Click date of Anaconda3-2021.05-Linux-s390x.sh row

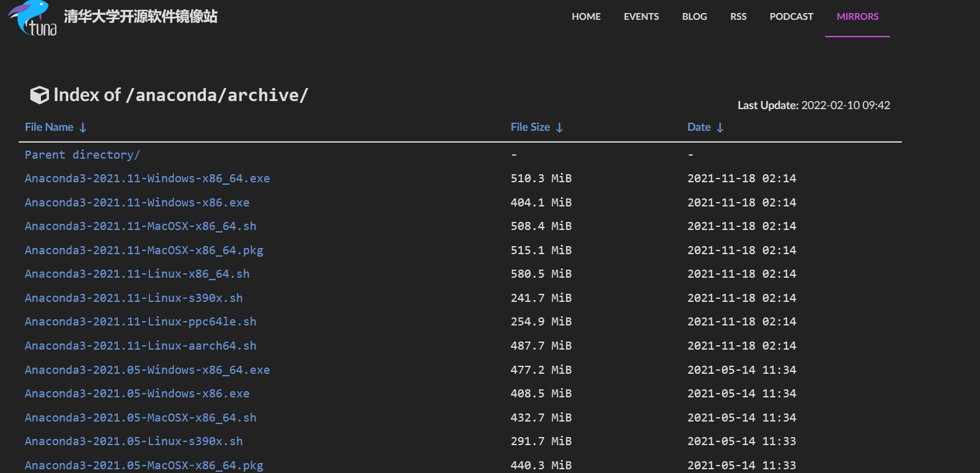point(742,441)
